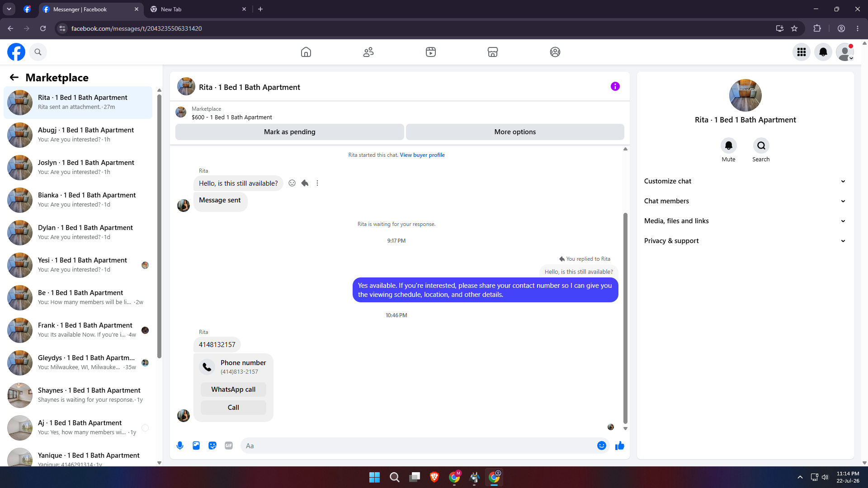Screen dimensions: 868x488
Task: Expand Media, files and links section
Action: 745,221
